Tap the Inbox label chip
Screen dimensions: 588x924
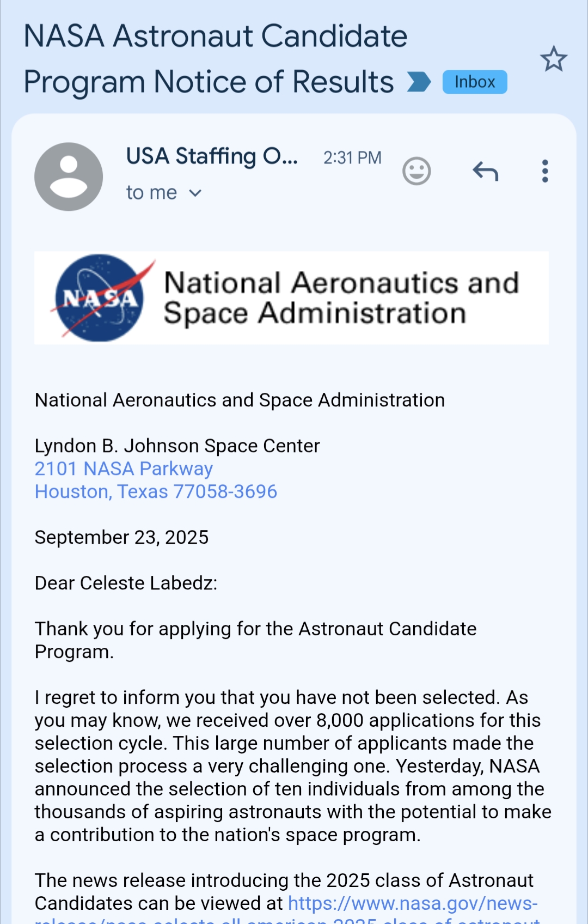click(474, 82)
